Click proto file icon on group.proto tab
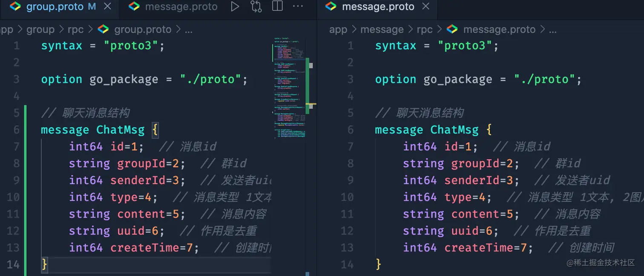 [15, 7]
